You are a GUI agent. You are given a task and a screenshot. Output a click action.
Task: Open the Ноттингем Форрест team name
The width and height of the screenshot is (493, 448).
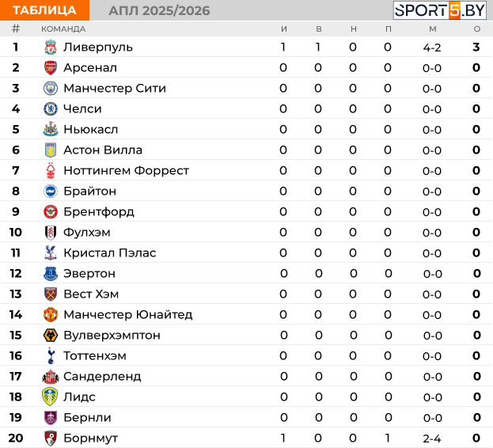click(126, 170)
